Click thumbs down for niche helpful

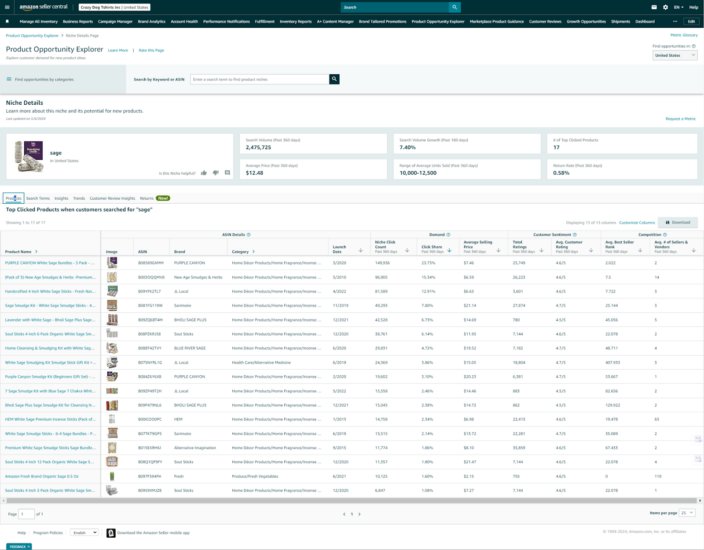pos(216,173)
